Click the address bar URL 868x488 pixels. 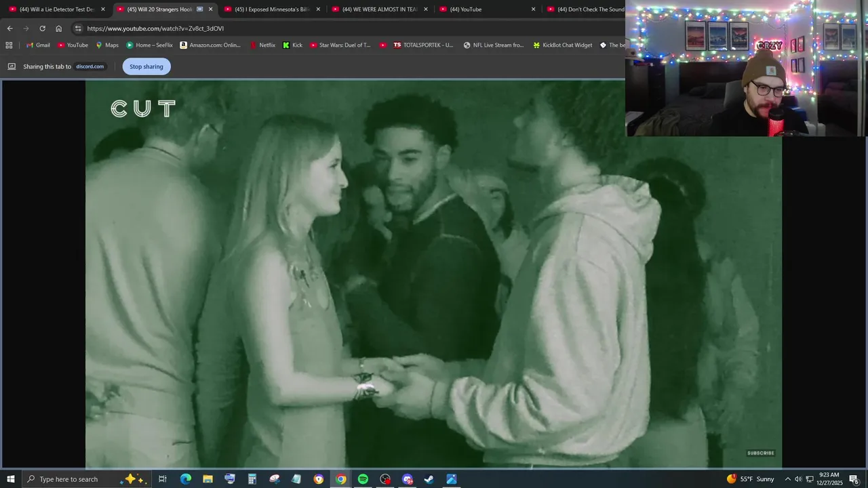(x=155, y=28)
